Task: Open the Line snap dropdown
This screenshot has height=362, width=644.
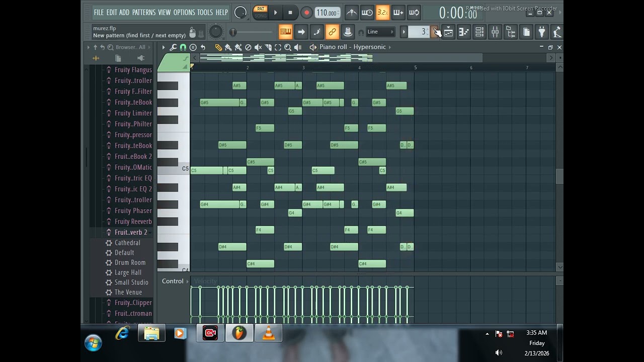Action: [380, 32]
